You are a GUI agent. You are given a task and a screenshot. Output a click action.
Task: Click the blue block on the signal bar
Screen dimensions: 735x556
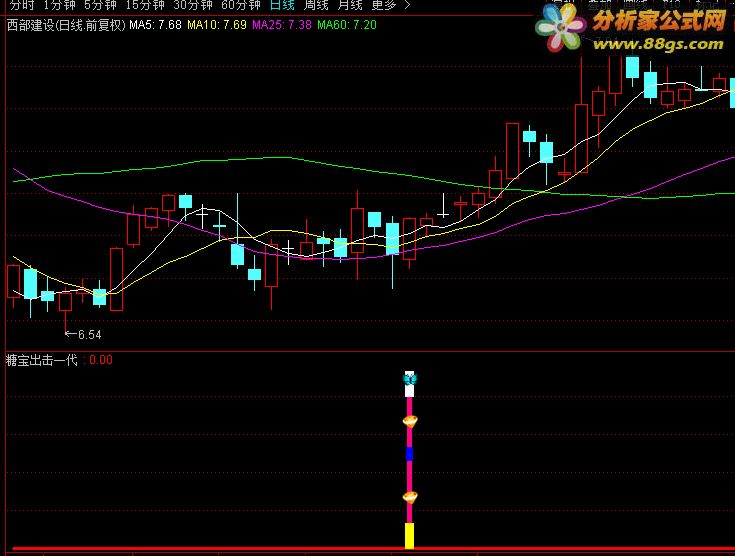[410, 454]
